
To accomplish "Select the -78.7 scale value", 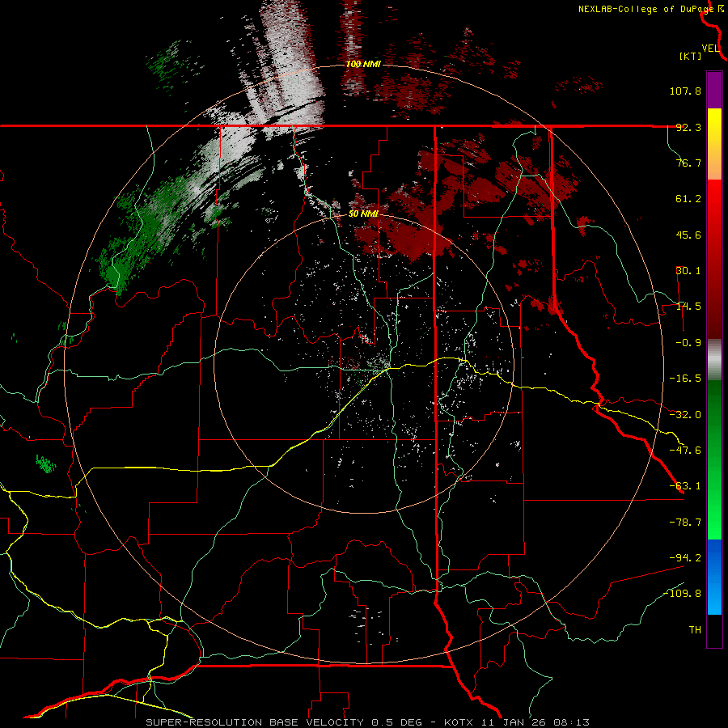I will coord(685,523).
